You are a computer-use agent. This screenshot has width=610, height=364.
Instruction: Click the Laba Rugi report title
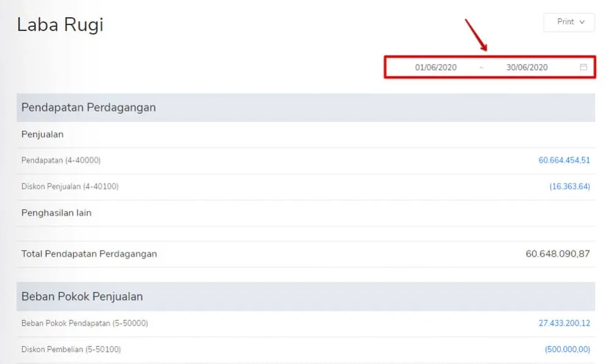pyautogui.click(x=59, y=25)
